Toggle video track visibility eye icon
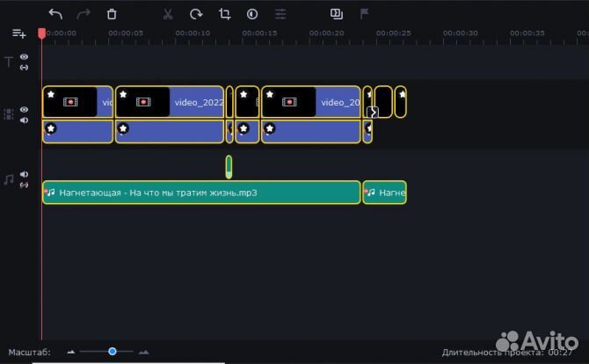The height and width of the screenshot is (364, 589). [x=25, y=109]
